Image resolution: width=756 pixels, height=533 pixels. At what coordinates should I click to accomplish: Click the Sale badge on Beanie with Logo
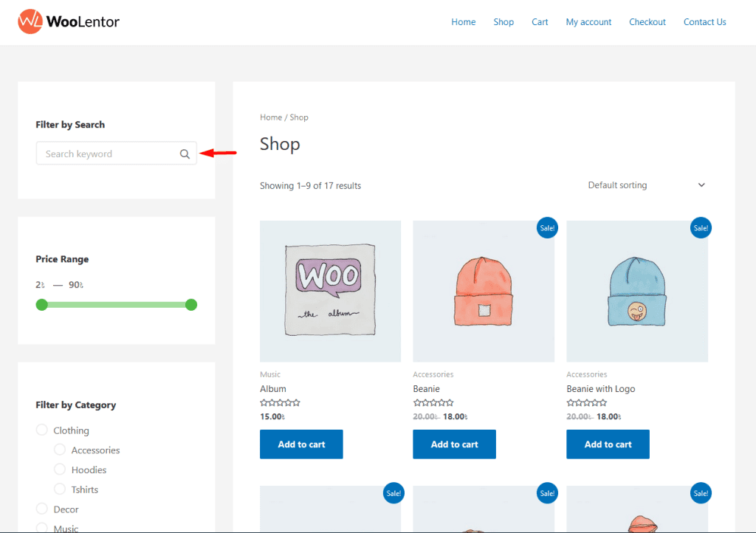pos(700,228)
